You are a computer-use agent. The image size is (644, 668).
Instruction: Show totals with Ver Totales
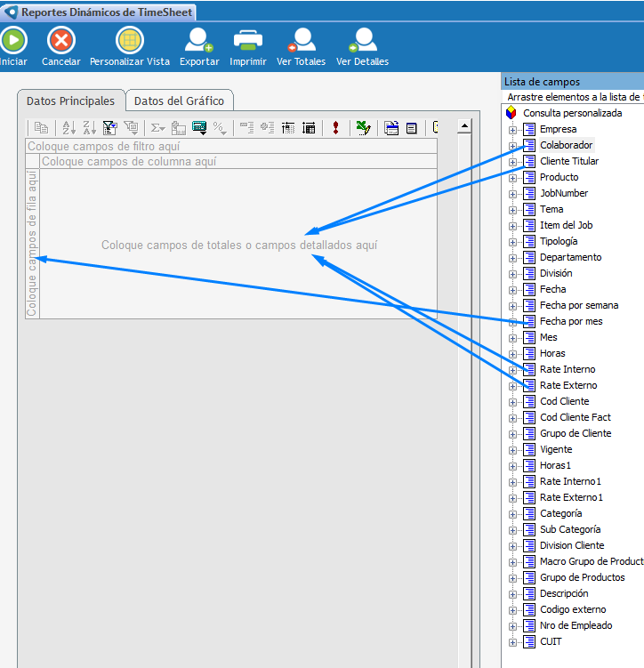[x=301, y=41]
